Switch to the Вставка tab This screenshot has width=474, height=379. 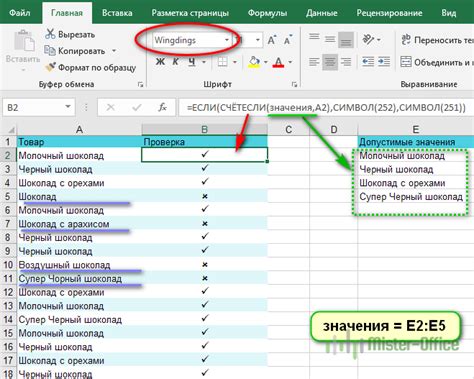[117, 13]
